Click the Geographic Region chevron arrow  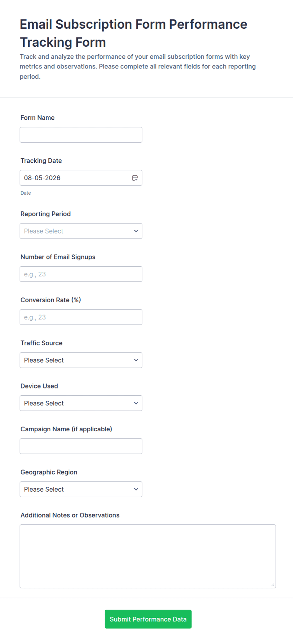coord(136,489)
